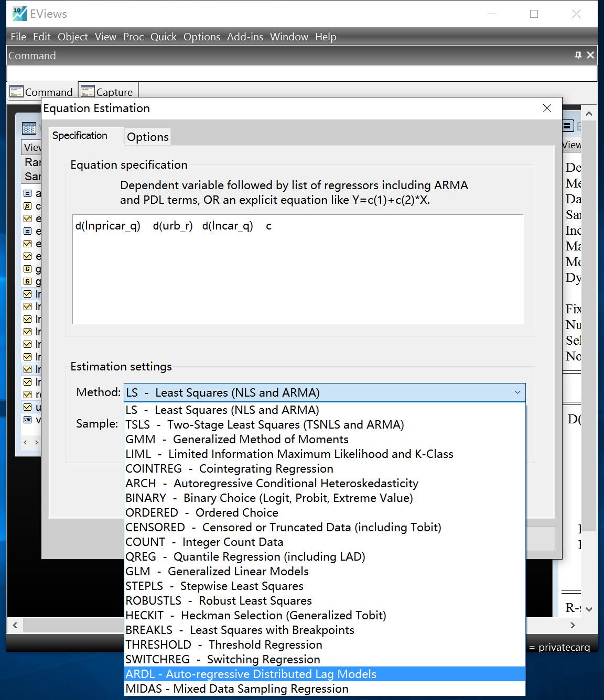604x700 pixels.
Task: Choose ROBUSTLS Robust Least Squares
Action: [325, 600]
